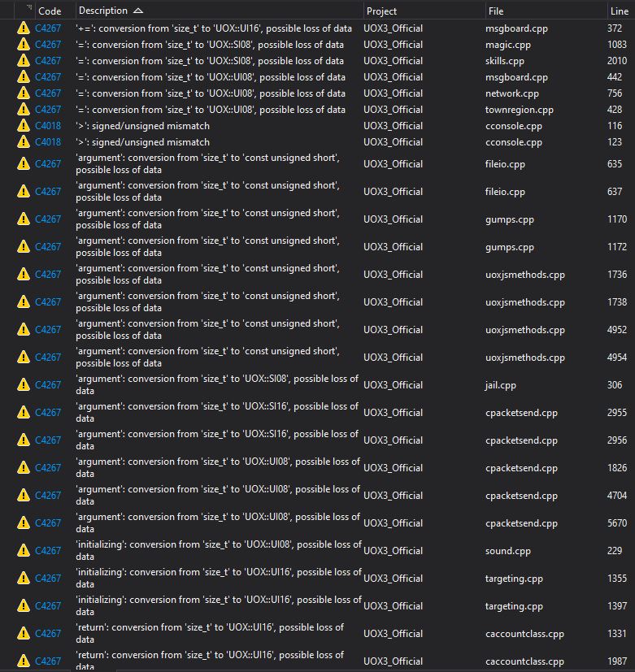Click the warning icon for townregion.cpp line 428
635x672 pixels.
point(23,110)
